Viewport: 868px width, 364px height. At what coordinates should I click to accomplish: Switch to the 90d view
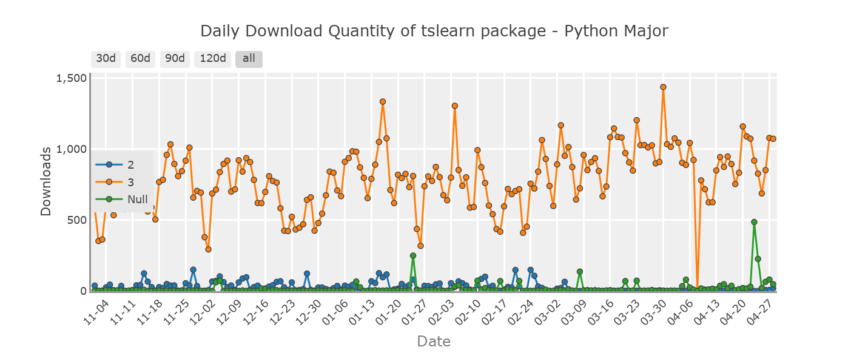(x=175, y=59)
